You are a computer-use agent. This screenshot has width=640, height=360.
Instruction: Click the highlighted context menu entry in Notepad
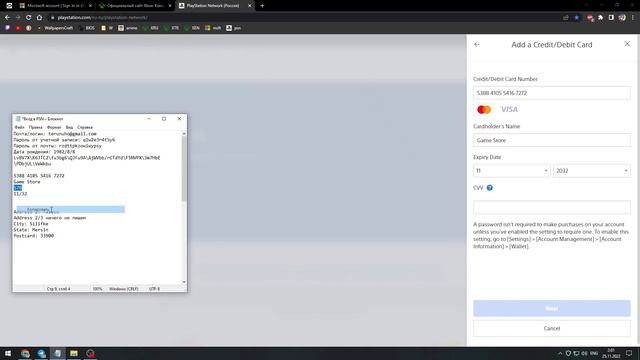tap(71, 209)
